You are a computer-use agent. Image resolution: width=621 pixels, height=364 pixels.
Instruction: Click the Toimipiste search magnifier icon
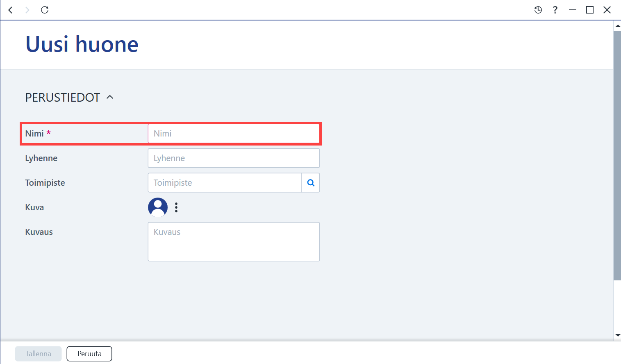click(x=311, y=183)
